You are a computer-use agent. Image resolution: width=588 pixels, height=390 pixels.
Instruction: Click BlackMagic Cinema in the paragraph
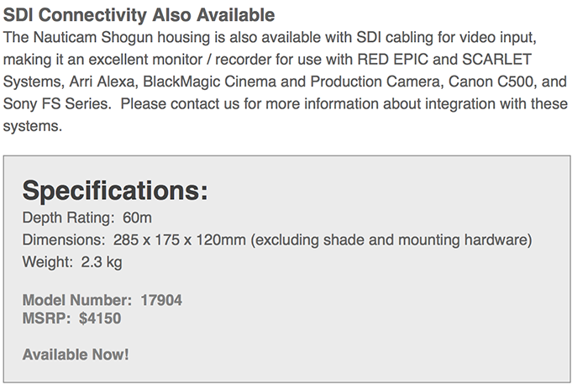click(x=210, y=82)
